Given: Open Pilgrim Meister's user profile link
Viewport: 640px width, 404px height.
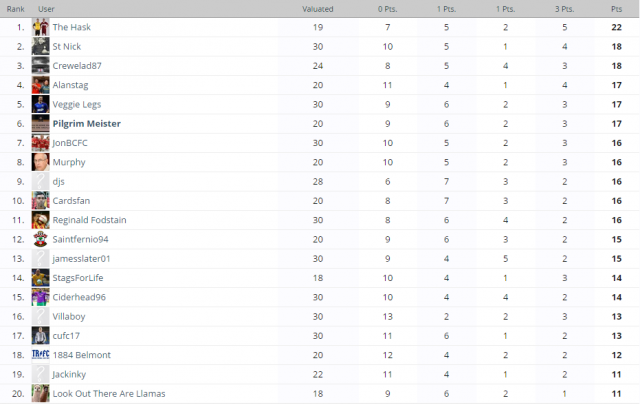Looking at the screenshot, I should (x=87, y=124).
